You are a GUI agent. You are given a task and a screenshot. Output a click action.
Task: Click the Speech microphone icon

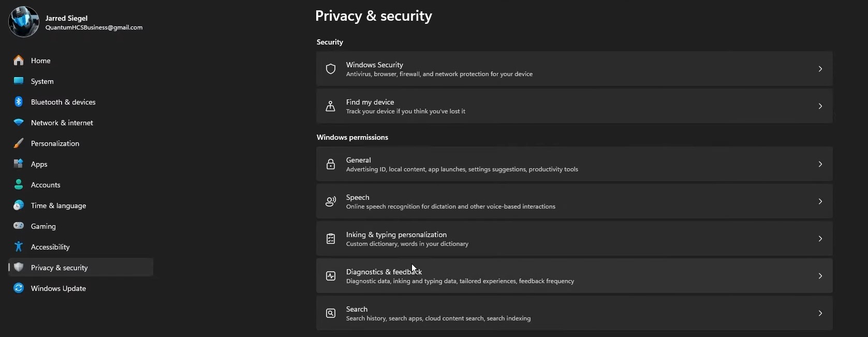[x=331, y=201]
